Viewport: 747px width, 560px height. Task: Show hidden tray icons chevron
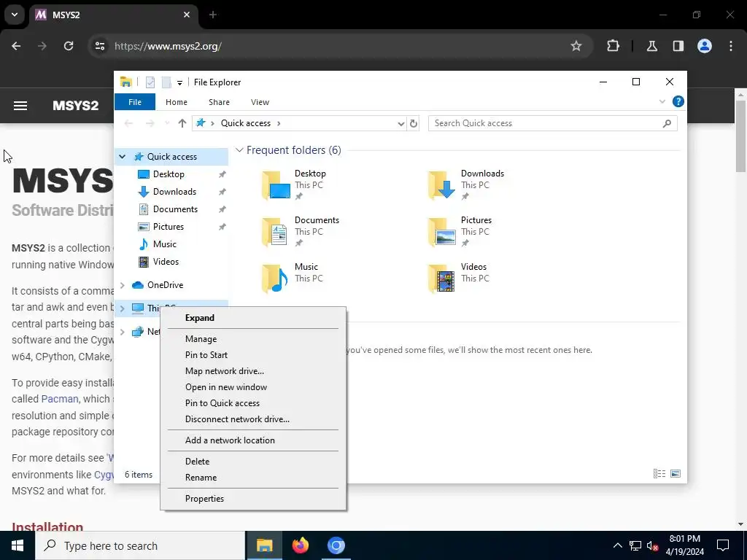point(617,545)
